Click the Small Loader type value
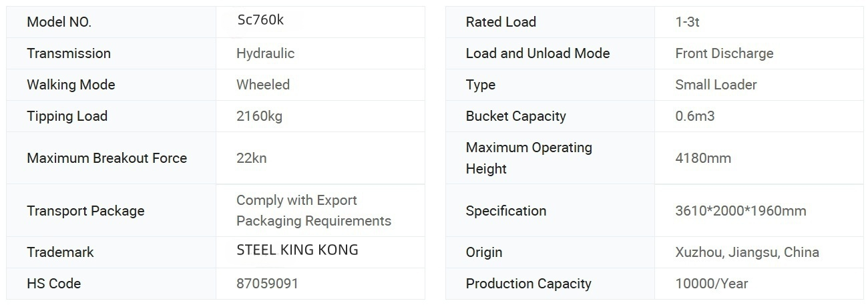Image resolution: width=868 pixels, height=305 pixels. click(716, 85)
